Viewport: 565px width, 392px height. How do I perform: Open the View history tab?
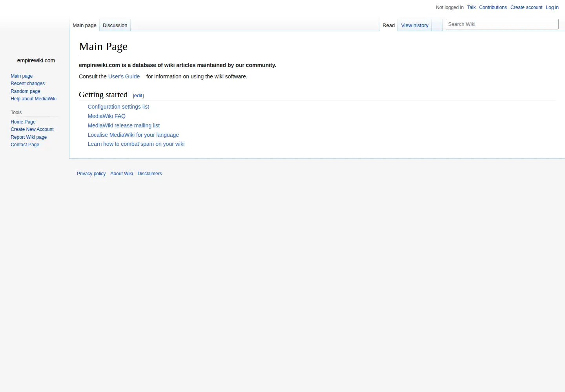(x=415, y=25)
